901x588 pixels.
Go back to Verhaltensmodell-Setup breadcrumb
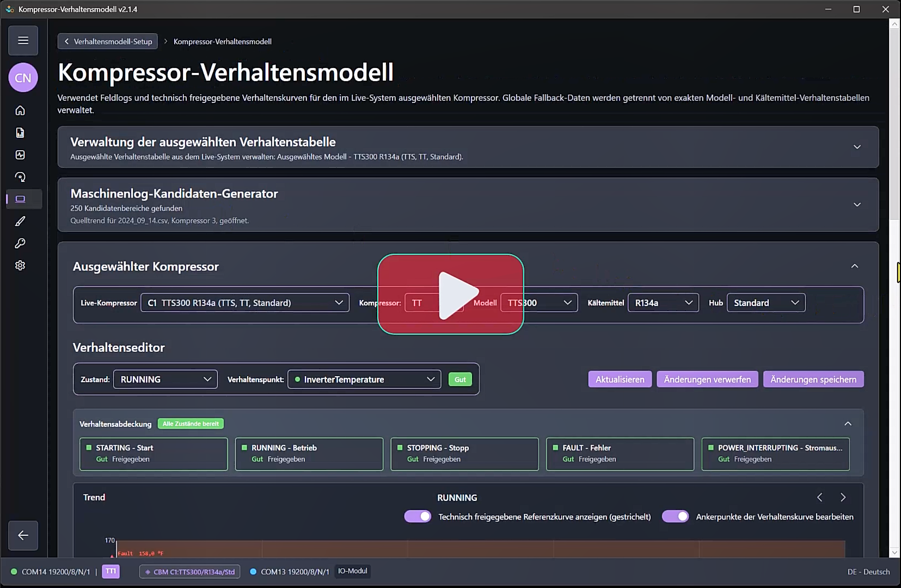108,41
